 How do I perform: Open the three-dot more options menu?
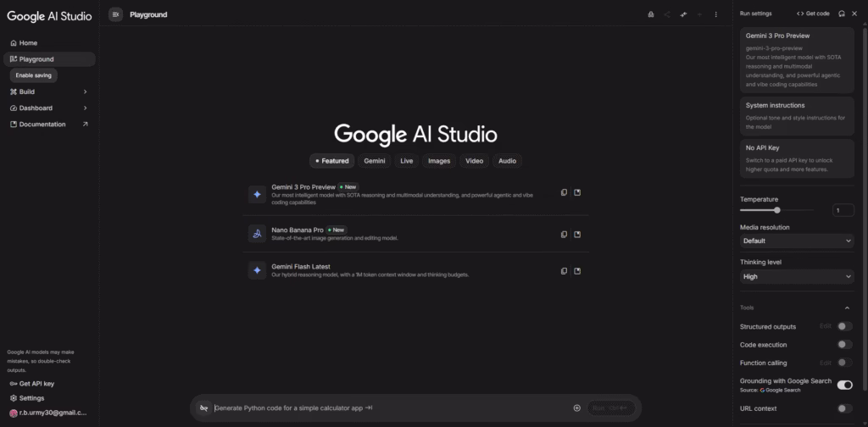click(x=715, y=14)
